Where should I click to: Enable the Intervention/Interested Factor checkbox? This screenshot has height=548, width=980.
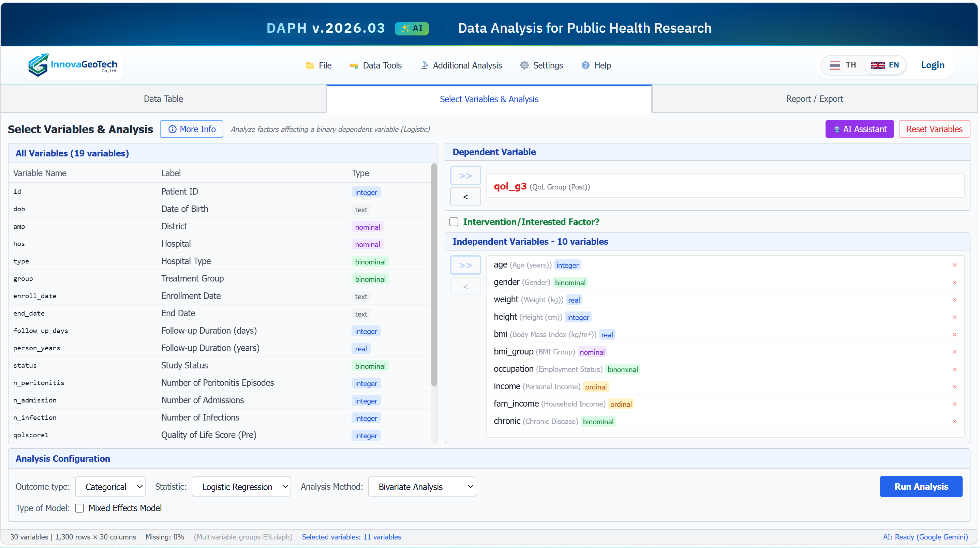pos(454,222)
